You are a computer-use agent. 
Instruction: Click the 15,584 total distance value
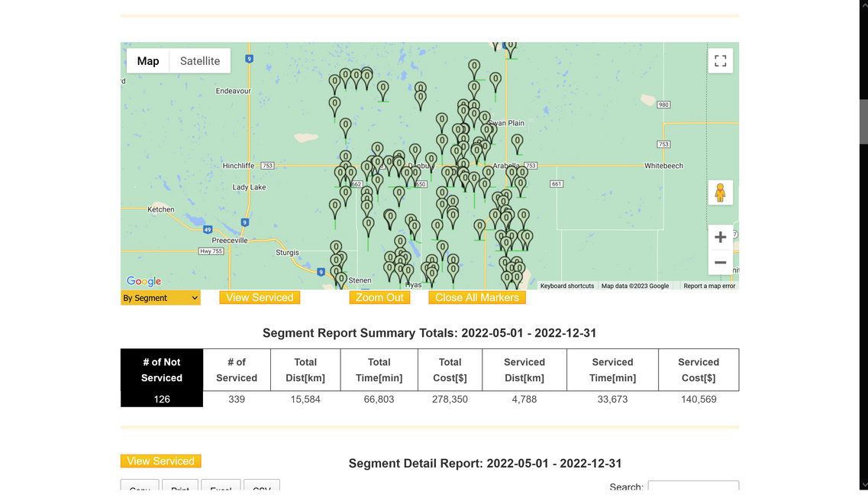tap(305, 400)
